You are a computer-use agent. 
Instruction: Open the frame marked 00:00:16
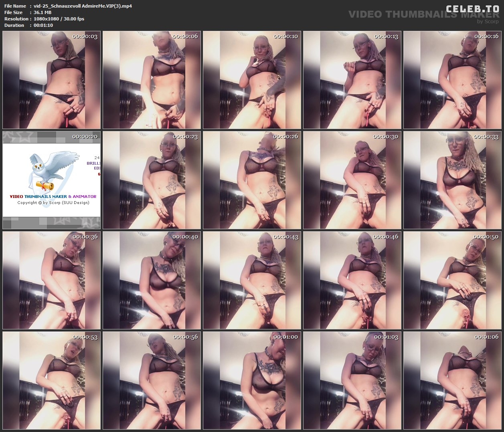click(x=452, y=80)
